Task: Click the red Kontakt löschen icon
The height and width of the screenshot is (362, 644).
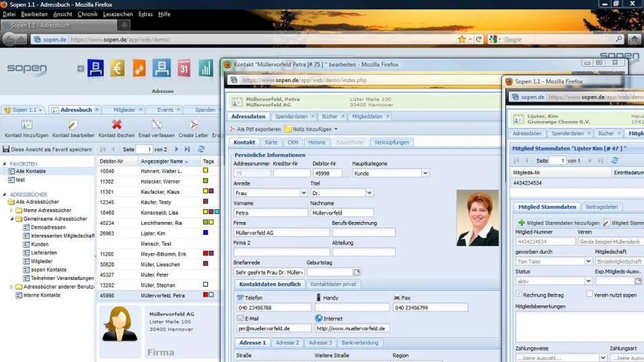Action: pyautogui.click(x=116, y=125)
